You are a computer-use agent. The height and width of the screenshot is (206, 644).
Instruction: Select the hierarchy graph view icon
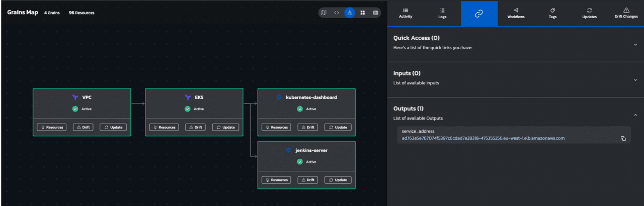click(350, 13)
